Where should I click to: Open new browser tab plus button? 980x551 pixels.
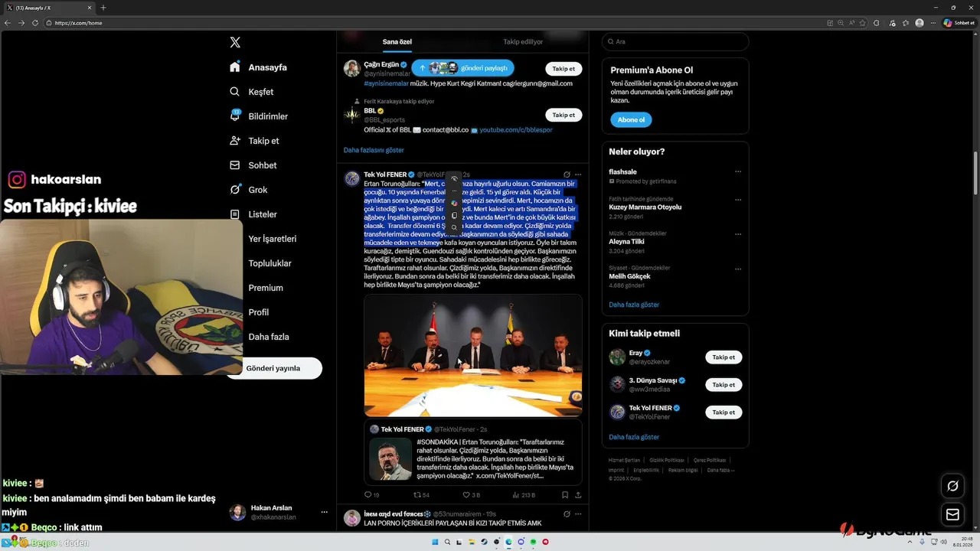pyautogui.click(x=103, y=8)
